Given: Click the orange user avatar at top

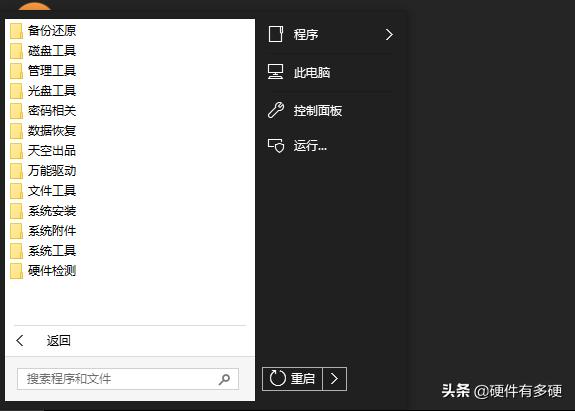Looking at the screenshot, I should point(34,6).
